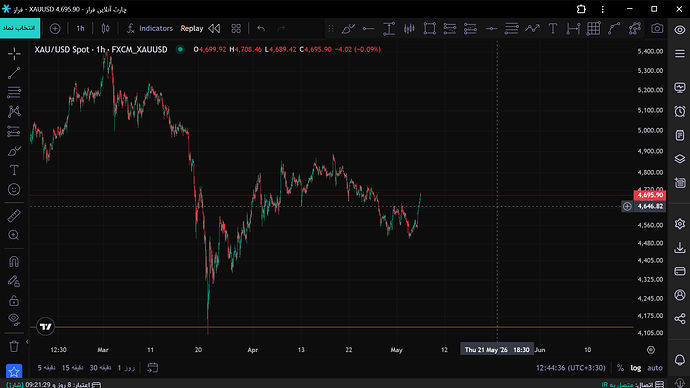Toggle hide all drawings eye icon
The image size is (690, 388).
point(14,319)
